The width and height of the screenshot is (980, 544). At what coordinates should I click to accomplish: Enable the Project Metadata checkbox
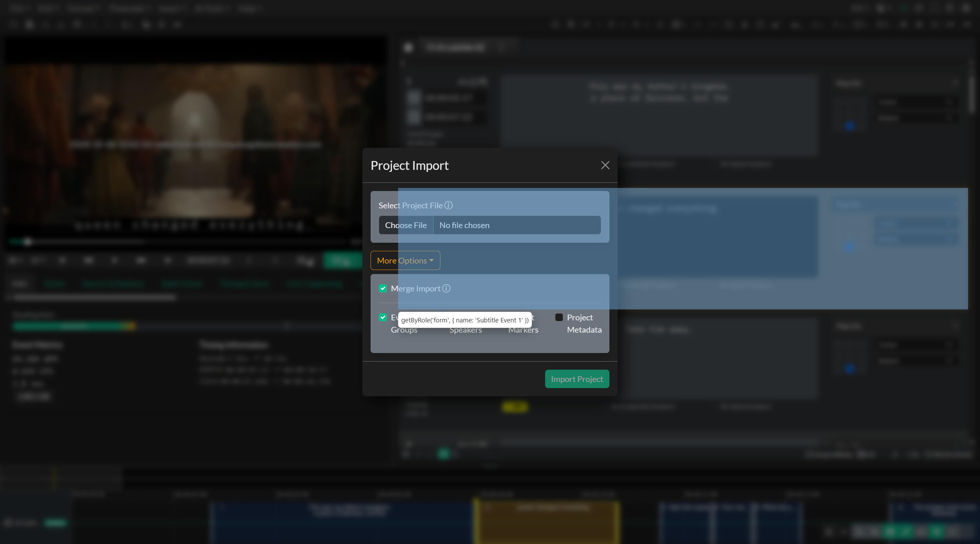point(559,318)
